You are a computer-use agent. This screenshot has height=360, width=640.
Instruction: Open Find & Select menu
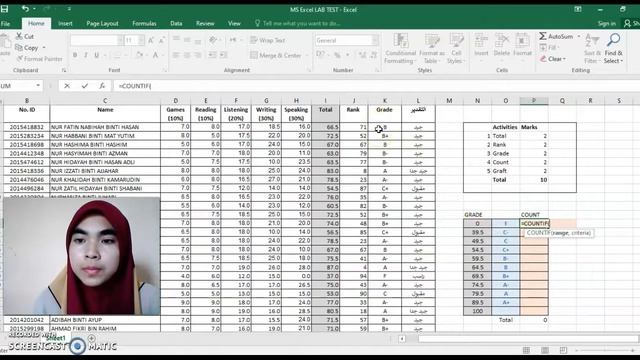[x=613, y=49]
